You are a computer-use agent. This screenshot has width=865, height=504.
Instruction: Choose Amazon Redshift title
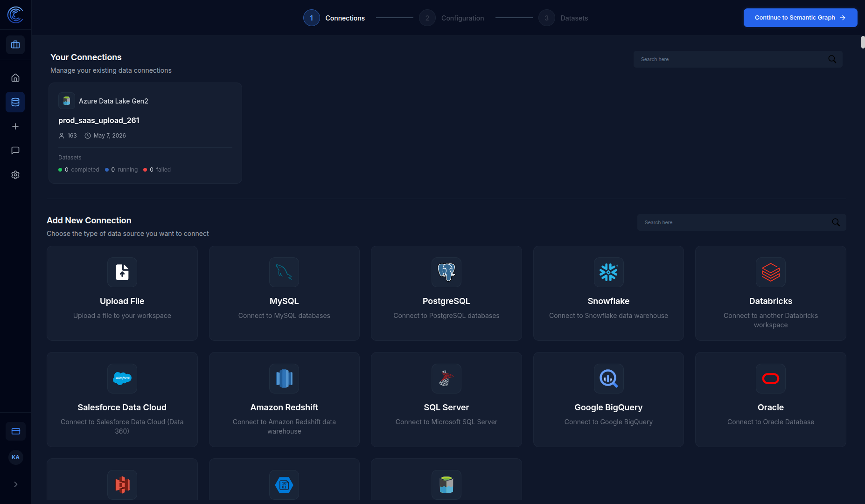tap(284, 407)
